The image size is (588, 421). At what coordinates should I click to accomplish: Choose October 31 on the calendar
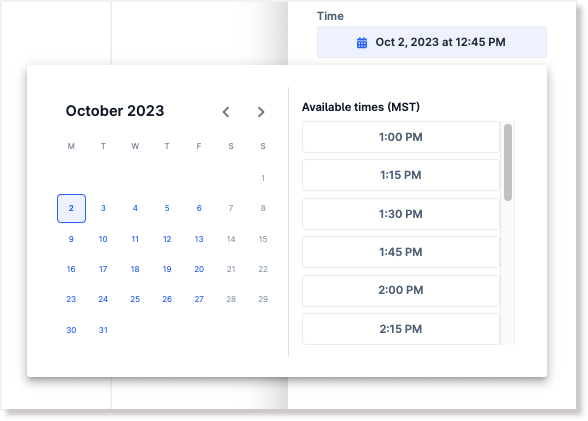103,330
